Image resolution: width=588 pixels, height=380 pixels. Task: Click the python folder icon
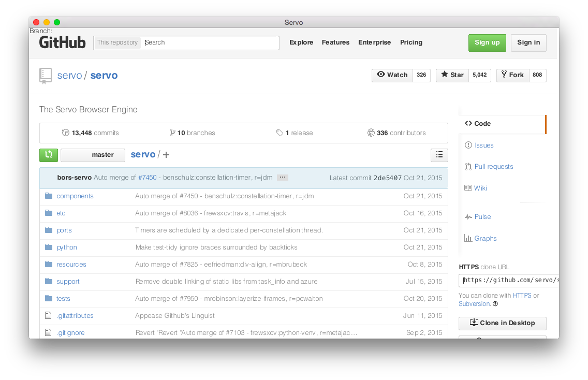(x=49, y=247)
